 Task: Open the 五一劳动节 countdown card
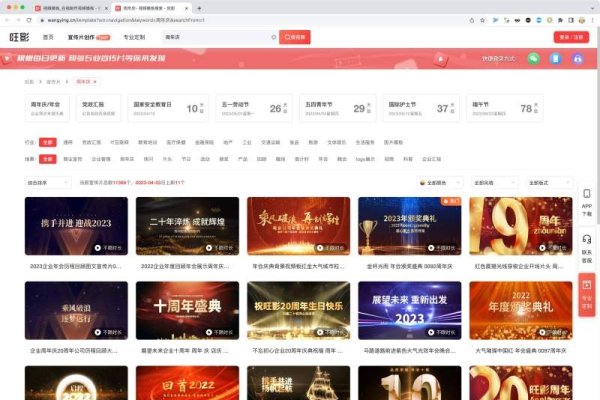[x=254, y=108]
